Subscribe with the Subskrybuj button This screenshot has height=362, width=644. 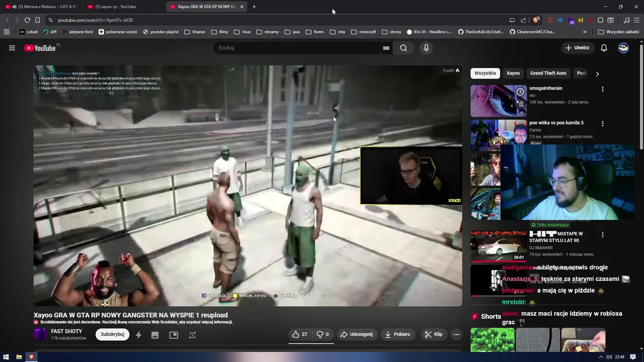[112, 334]
